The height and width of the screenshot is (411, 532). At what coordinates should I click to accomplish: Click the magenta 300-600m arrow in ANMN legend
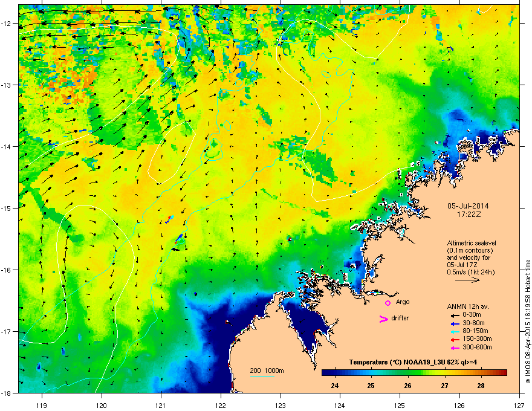point(455,348)
